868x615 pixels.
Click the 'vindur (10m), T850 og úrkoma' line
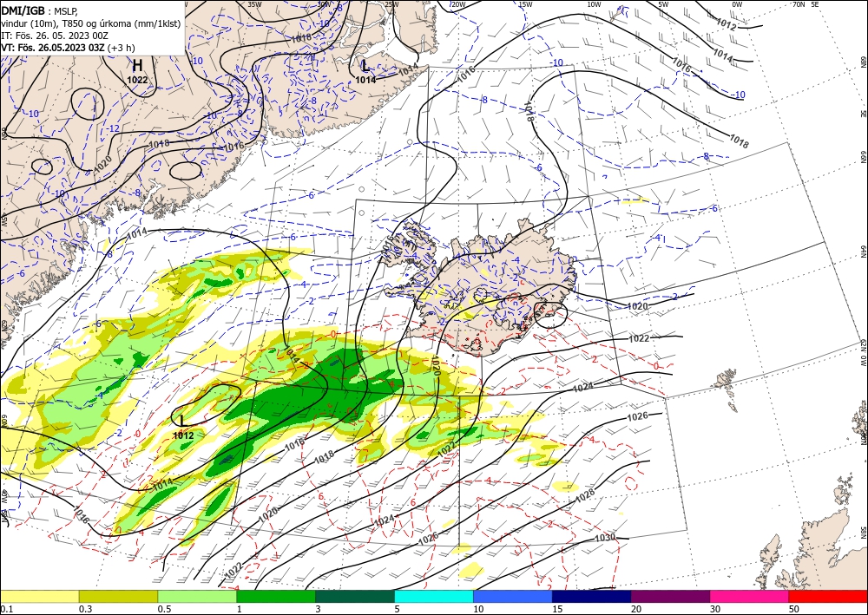(x=91, y=23)
